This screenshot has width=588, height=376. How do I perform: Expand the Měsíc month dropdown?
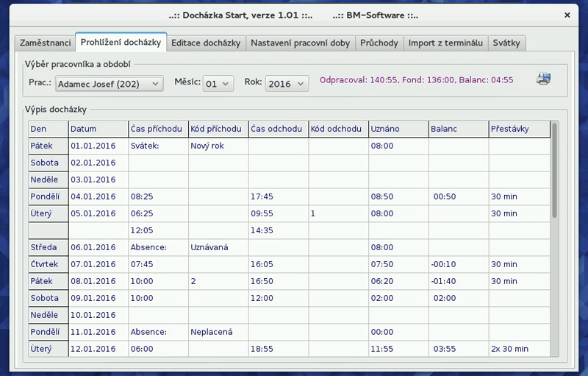point(218,84)
